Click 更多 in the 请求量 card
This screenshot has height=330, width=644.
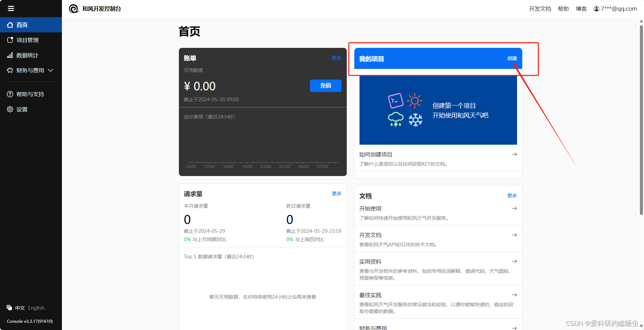[x=336, y=194]
